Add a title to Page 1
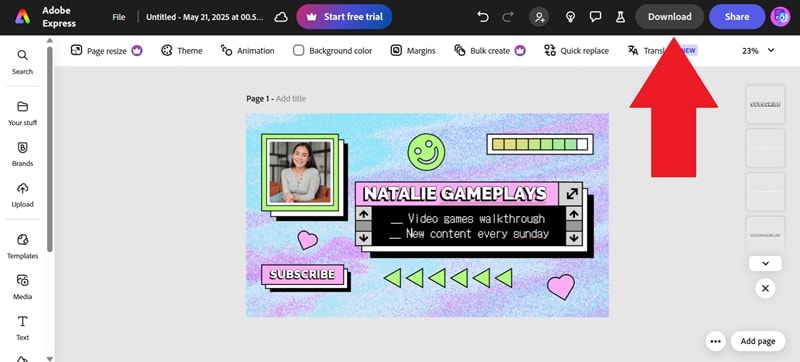The width and height of the screenshot is (800, 362). (x=291, y=98)
